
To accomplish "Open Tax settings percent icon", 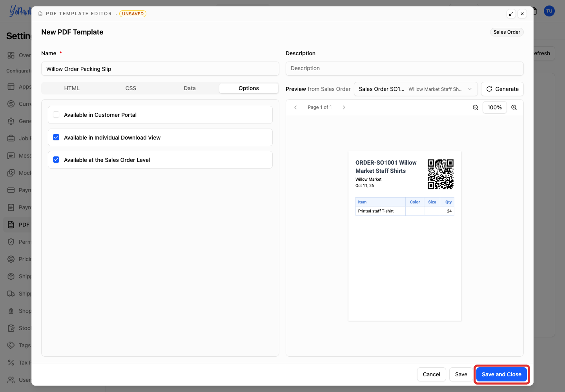I will [x=11, y=363].
